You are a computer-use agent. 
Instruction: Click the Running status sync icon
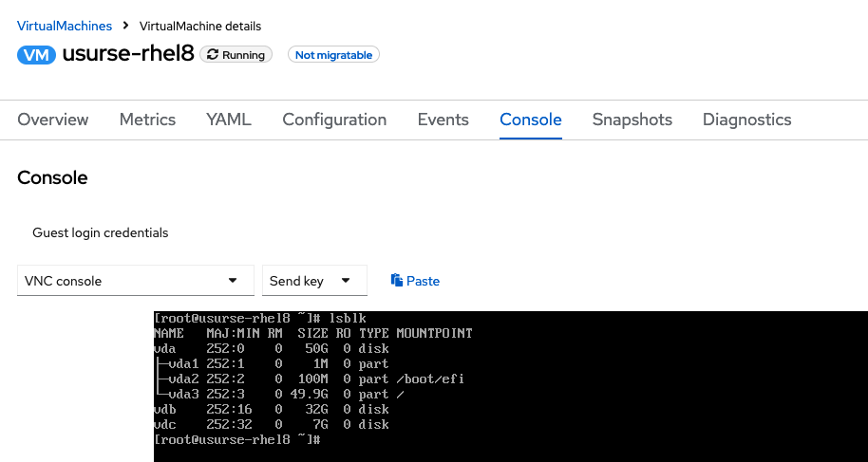click(x=213, y=55)
